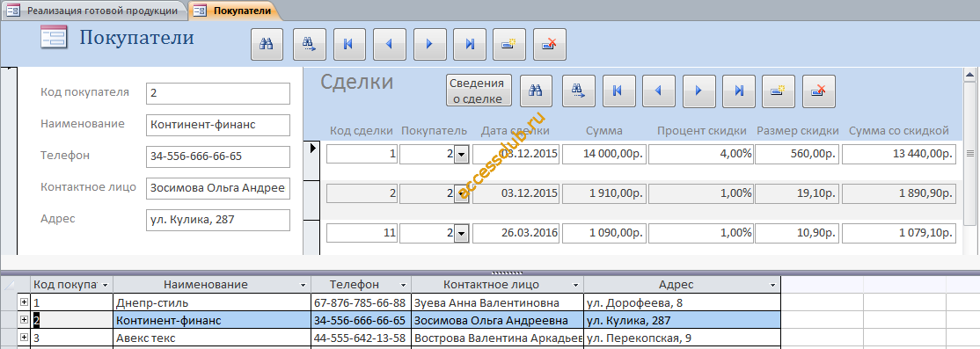The width and height of the screenshot is (980, 349).
Task: Open Код покупателя column filter dropdown
Action: (105, 285)
